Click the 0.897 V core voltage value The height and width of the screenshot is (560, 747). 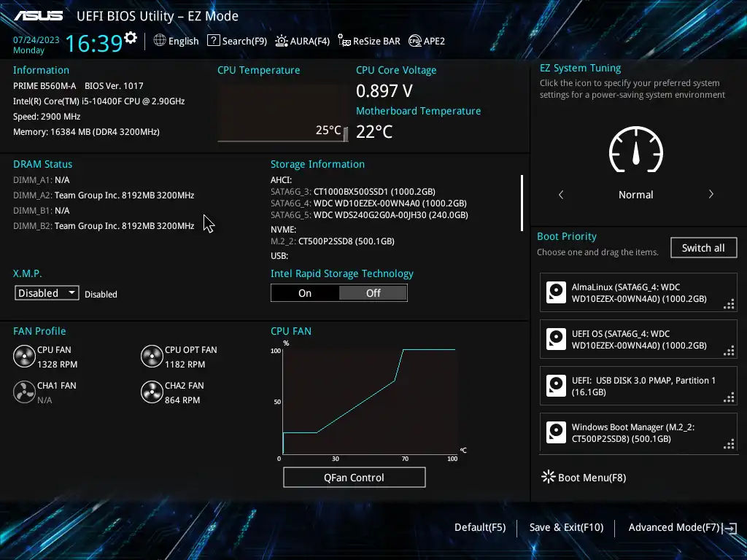tap(384, 90)
